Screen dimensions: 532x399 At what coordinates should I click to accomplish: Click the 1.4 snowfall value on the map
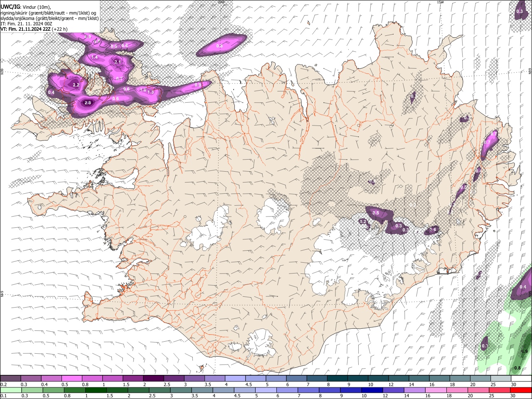(94, 57)
